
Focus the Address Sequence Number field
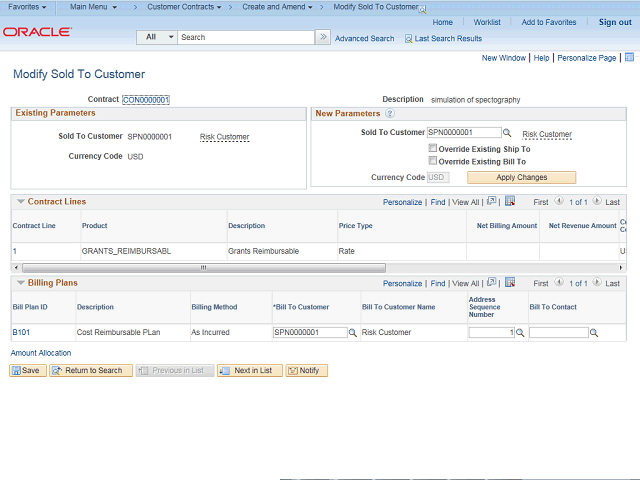492,333
